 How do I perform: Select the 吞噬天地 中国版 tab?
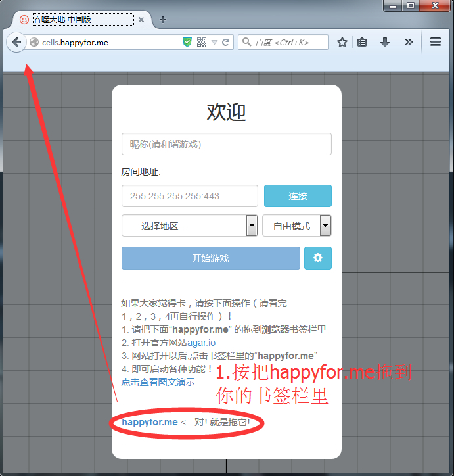click(82, 20)
